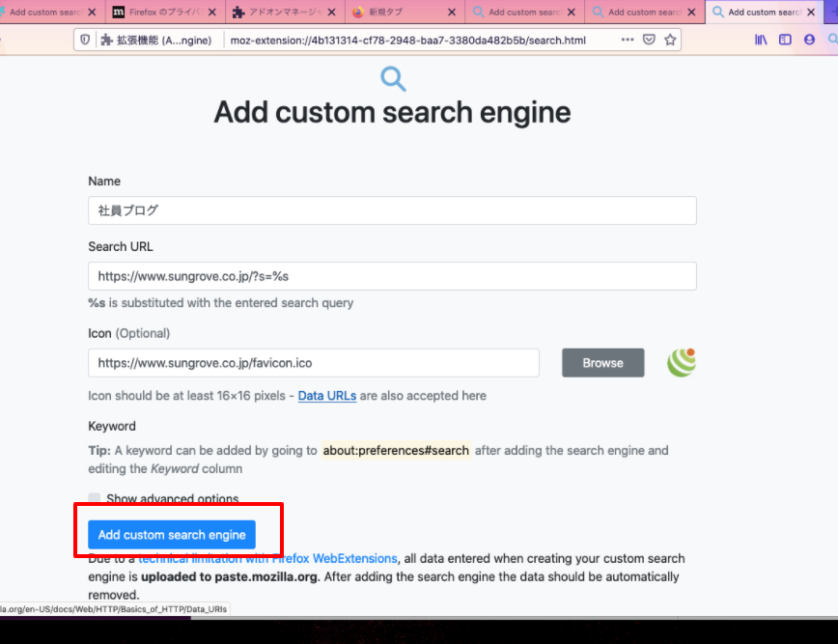The image size is (838, 644).
Task: Click the Icon URL input field
Action: (x=313, y=363)
